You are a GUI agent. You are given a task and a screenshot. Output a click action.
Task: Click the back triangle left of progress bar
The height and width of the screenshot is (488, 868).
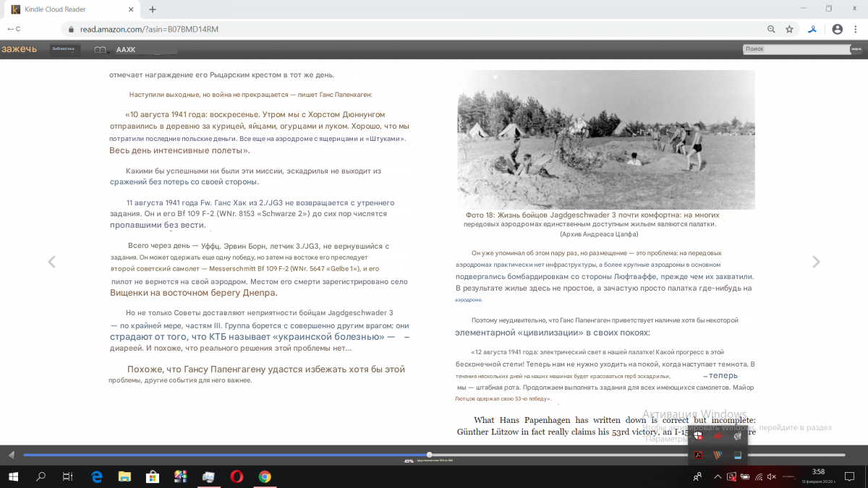(x=11, y=455)
